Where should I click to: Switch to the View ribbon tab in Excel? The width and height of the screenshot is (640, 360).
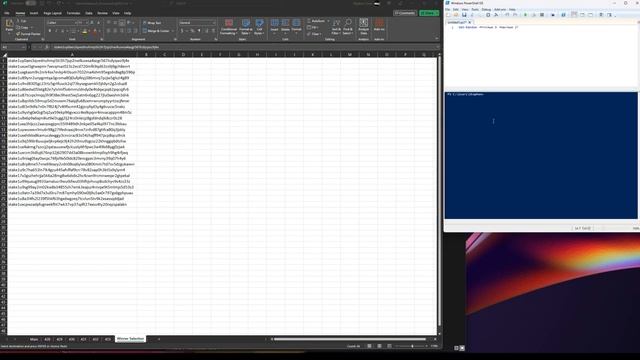coord(116,13)
